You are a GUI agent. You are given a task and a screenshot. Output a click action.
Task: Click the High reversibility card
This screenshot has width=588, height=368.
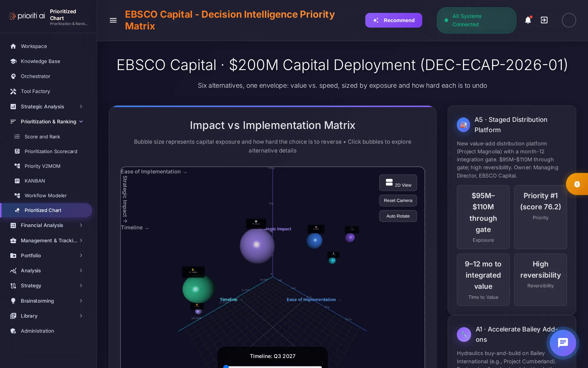coord(540,279)
